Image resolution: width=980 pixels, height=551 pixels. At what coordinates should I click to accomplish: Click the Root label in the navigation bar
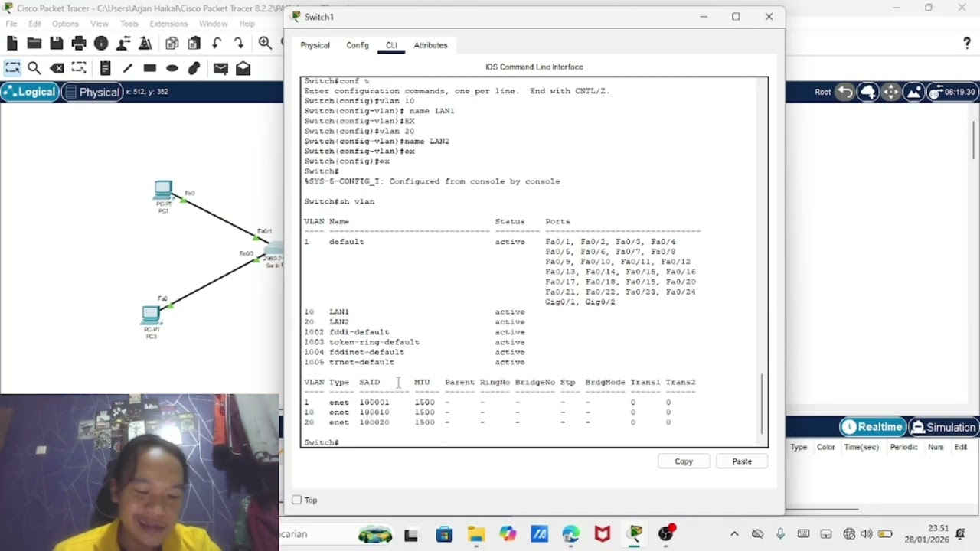[822, 92]
